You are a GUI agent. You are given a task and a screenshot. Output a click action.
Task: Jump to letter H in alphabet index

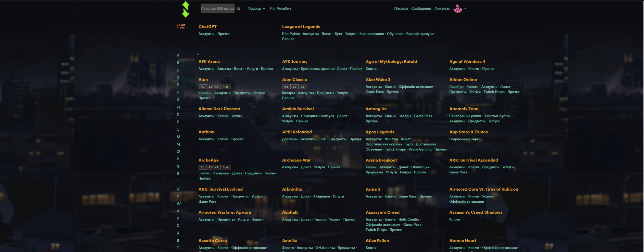(x=178, y=107)
